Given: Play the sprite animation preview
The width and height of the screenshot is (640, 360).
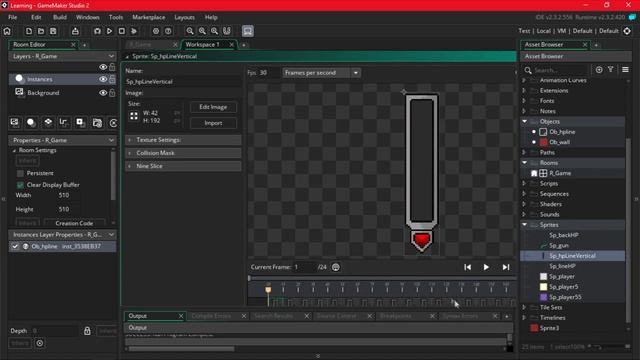Looking at the screenshot, I should pyautogui.click(x=486, y=267).
